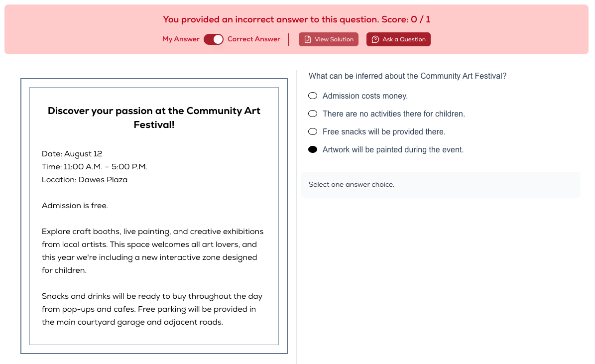
Task: Click the 'Select one answer choice.' hint box
Action: coord(441,184)
